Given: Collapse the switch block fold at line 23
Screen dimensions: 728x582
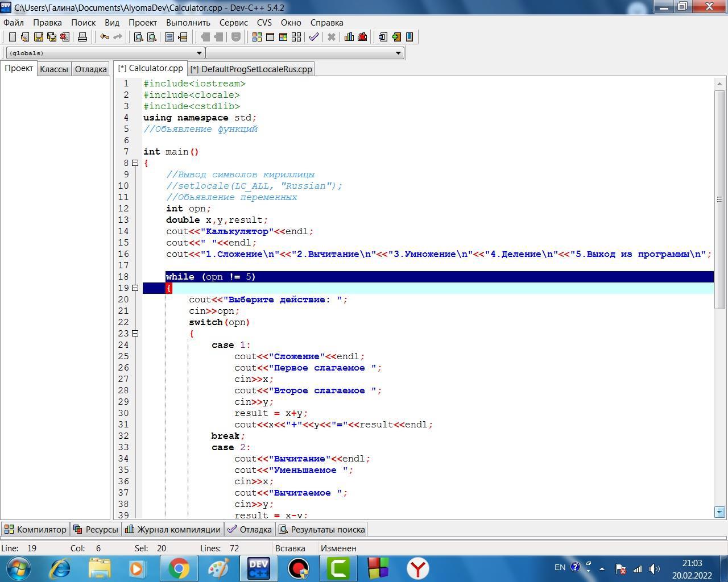Looking at the screenshot, I should (135, 334).
